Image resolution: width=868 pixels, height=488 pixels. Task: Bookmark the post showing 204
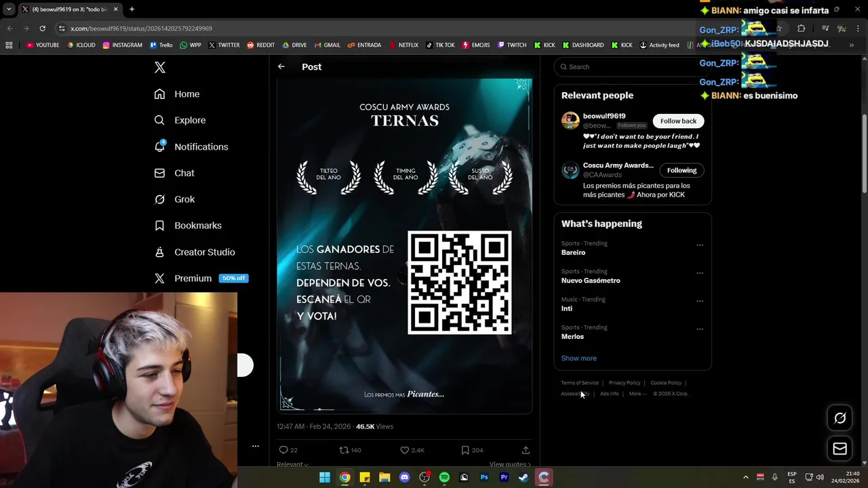click(x=465, y=450)
